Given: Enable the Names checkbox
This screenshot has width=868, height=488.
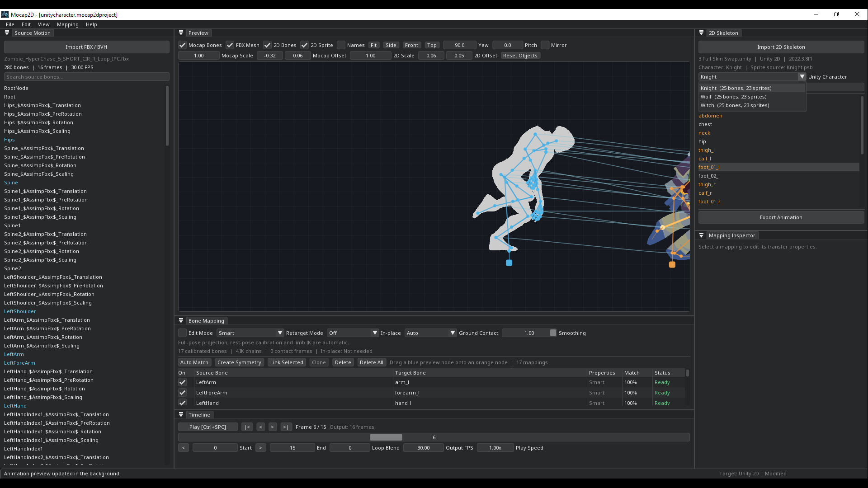Looking at the screenshot, I should pyautogui.click(x=341, y=45).
